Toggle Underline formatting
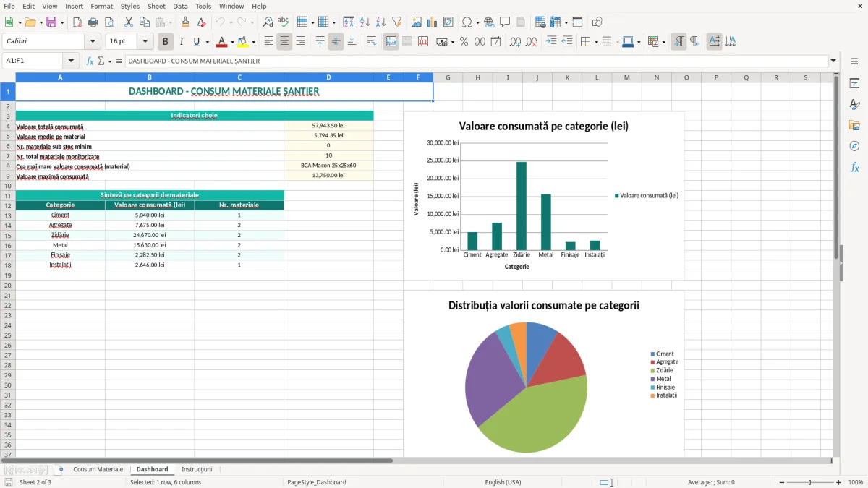The height and width of the screenshot is (488, 868). coord(196,42)
